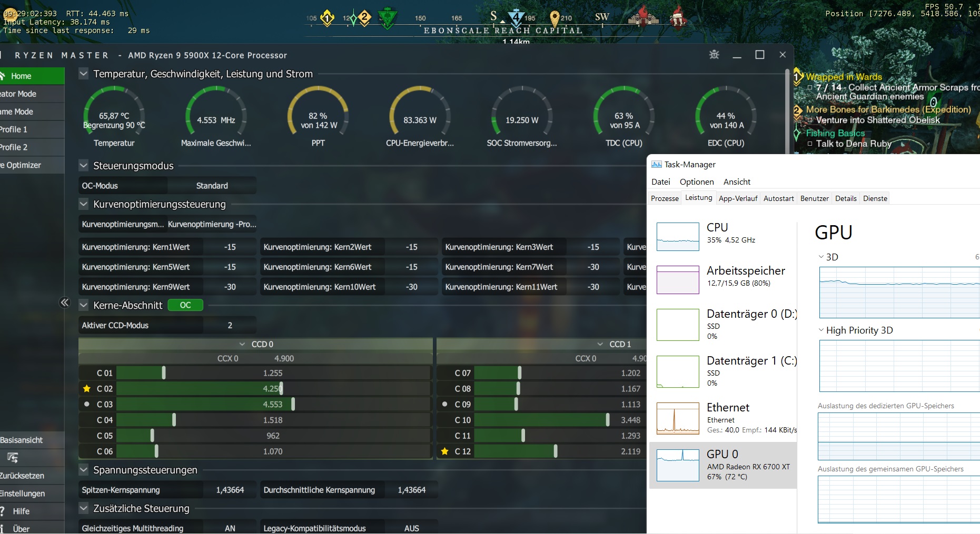
Task: Click the import/export icon below Basisansicht
Action: pos(13,458)
